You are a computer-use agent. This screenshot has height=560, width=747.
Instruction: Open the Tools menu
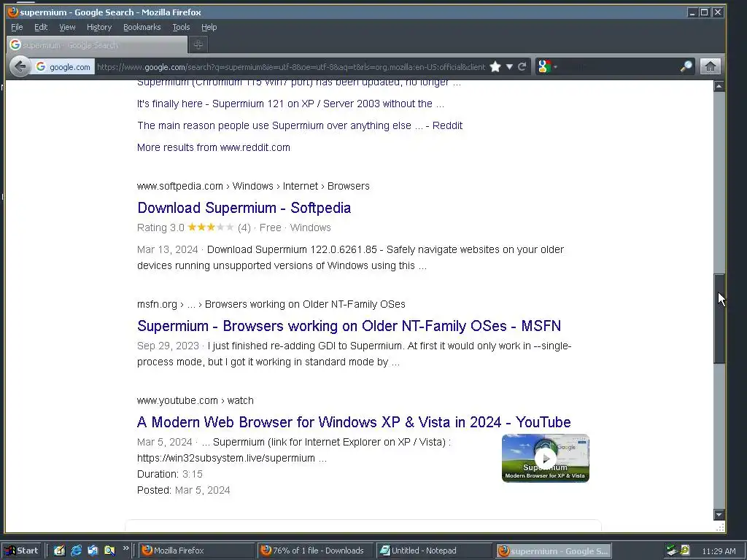click(181, 27)
